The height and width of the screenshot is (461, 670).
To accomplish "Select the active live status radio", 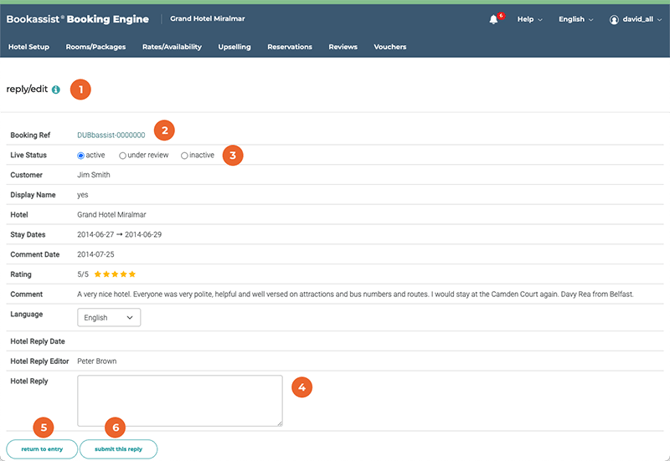I will coord(81,156).
